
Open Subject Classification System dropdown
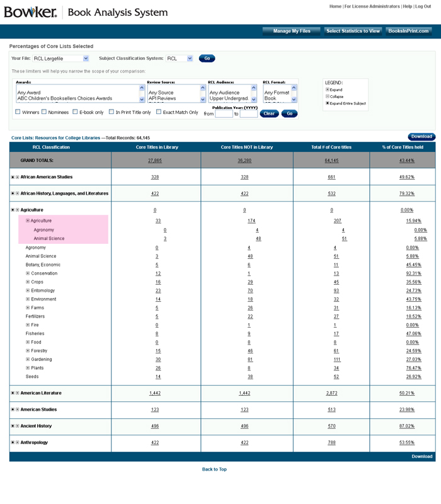[179, 59]
